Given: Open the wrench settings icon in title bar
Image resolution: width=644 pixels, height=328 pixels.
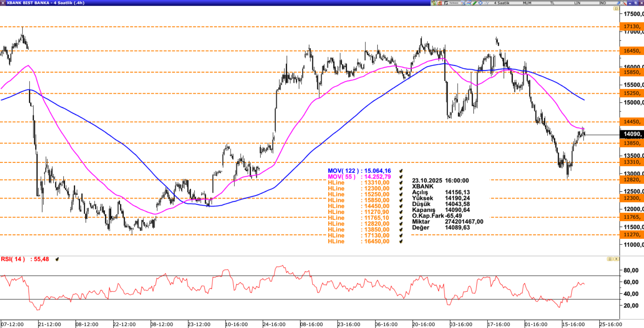Looking at the screenshot, I should point(625,3).
